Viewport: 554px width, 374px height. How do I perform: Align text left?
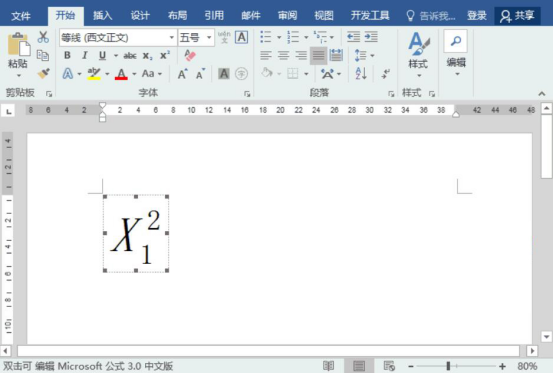click(x=266, y=55)
